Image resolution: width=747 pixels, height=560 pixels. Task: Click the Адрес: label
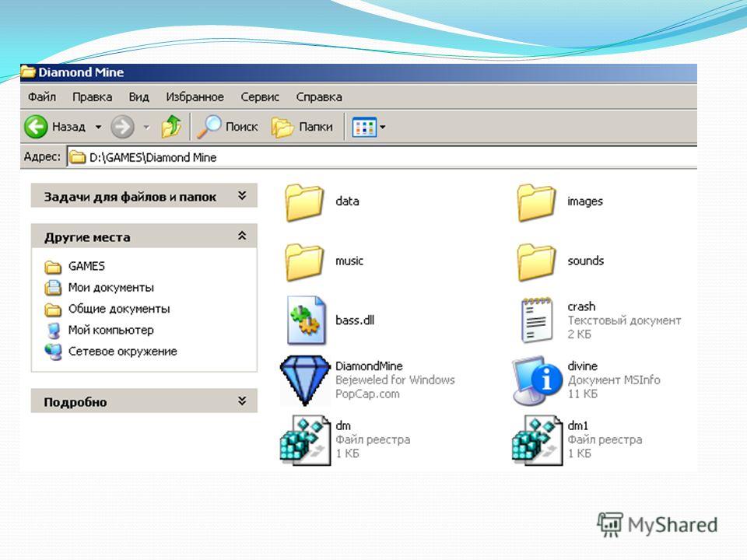click(x=42, y=157)
